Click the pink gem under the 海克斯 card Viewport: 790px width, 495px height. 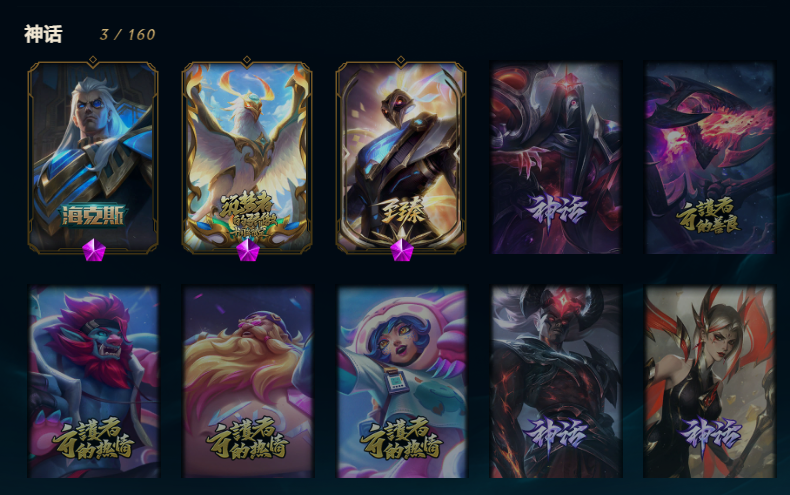pos(94,250)
